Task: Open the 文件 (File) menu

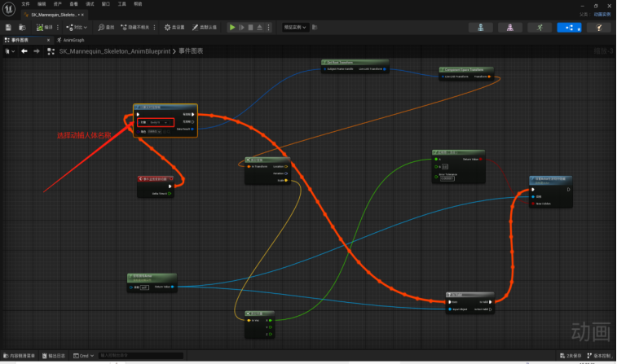Action: coord(25,4)
